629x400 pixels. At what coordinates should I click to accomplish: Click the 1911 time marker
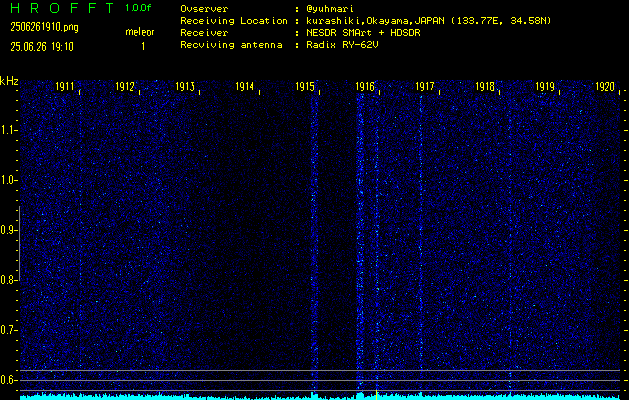pyautogui.click(x=65, y=86)
